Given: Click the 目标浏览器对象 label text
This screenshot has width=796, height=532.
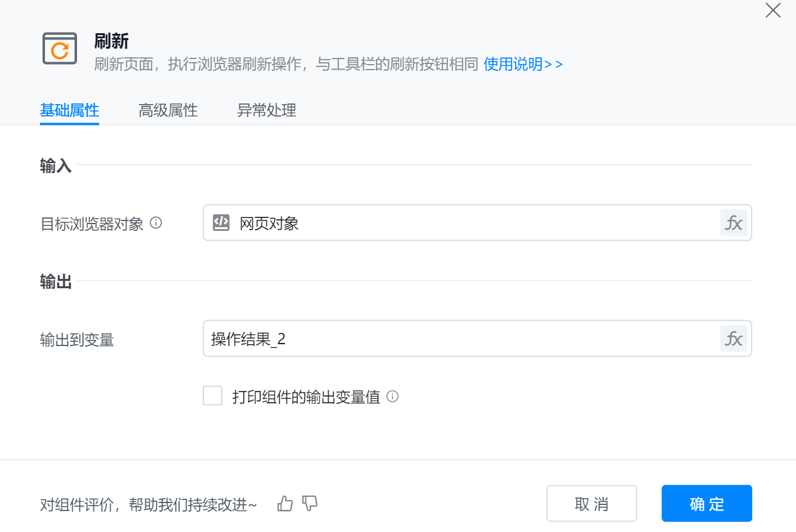Looking at the screenshot, I should click(92, 224).
